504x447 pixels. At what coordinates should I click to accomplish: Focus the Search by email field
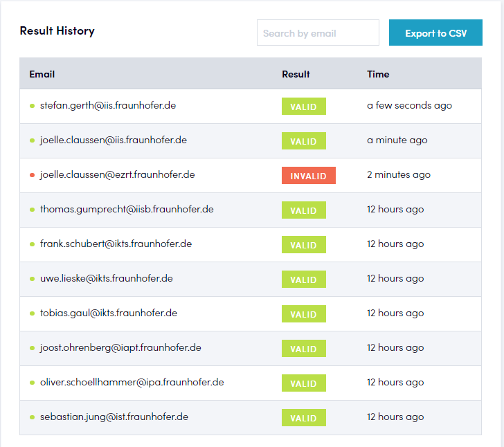tap(318, 33)
